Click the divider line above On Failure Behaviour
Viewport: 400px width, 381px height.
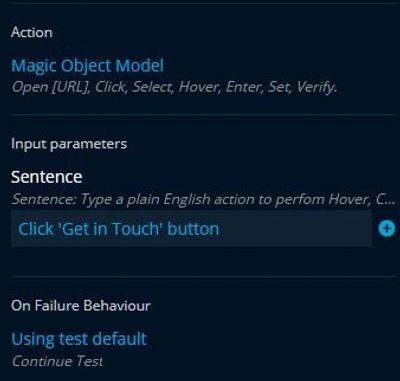tap(203, 276)
